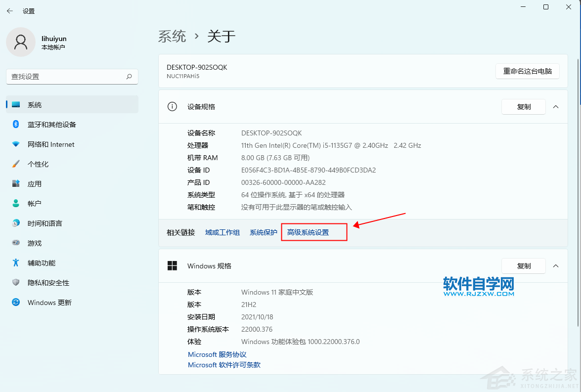581x392 pixels.
Task: Select 应用 in the sidebar
Action: [x=72, y=184]
